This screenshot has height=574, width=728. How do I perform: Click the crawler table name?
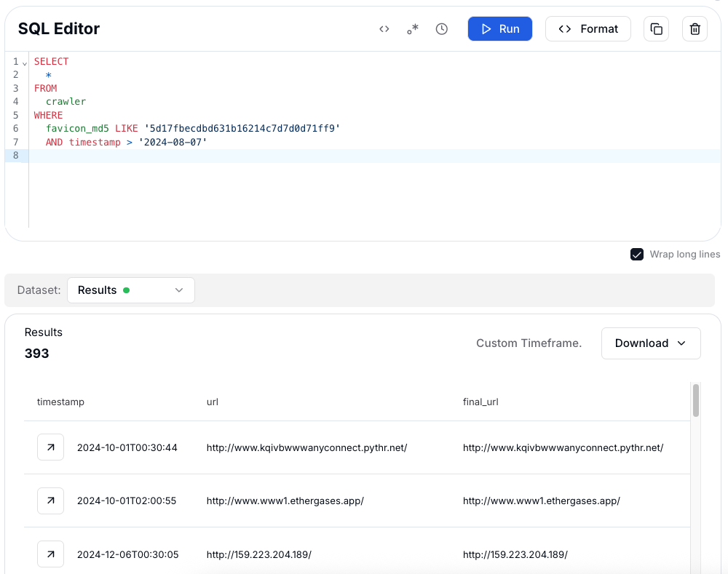click(x=66, y=102)
